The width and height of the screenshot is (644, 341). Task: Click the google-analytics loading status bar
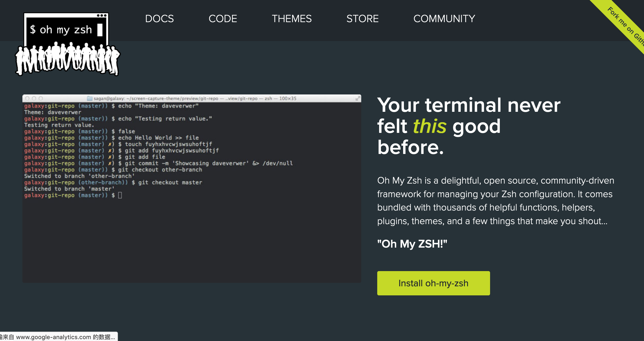(x=58, y=337)
